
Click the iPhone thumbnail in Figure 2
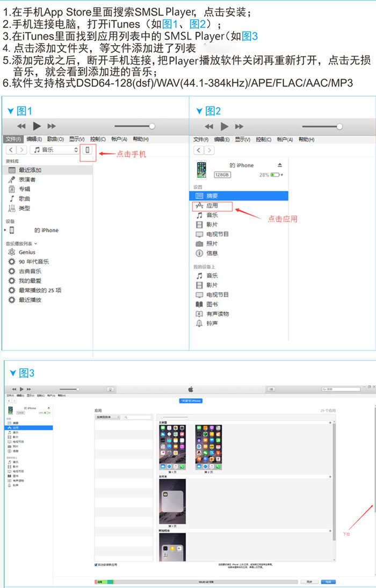tap(201, 170)
